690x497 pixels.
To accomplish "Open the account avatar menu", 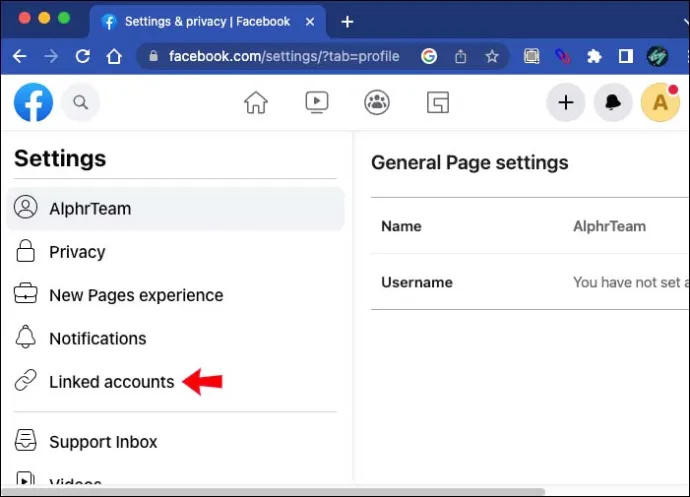I will point(660,102).
